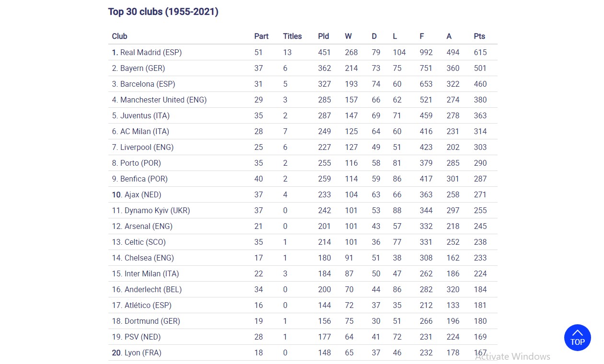
Task: Click the blue TOP scroll button
Action: click(577, 338)
